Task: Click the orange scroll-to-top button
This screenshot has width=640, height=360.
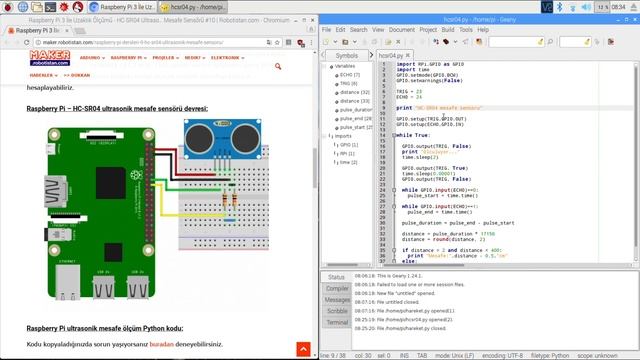Action: (x=303, y=349)
